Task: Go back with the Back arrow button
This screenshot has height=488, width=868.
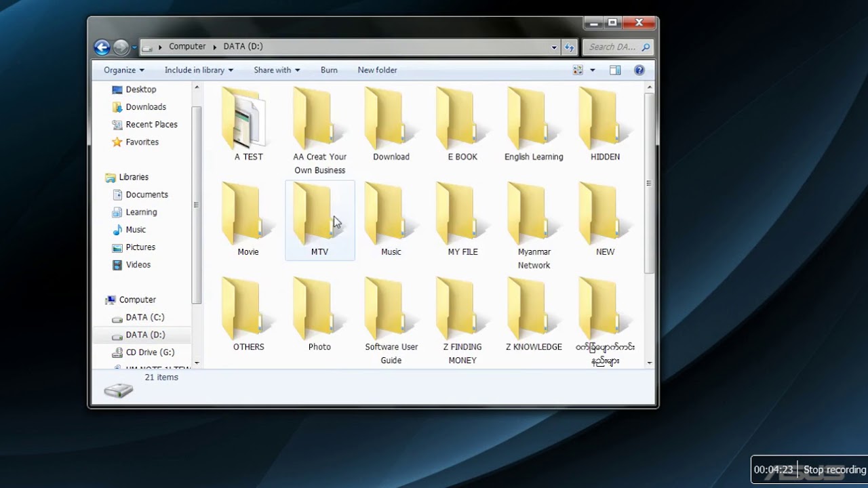Action: coord(102,47)
